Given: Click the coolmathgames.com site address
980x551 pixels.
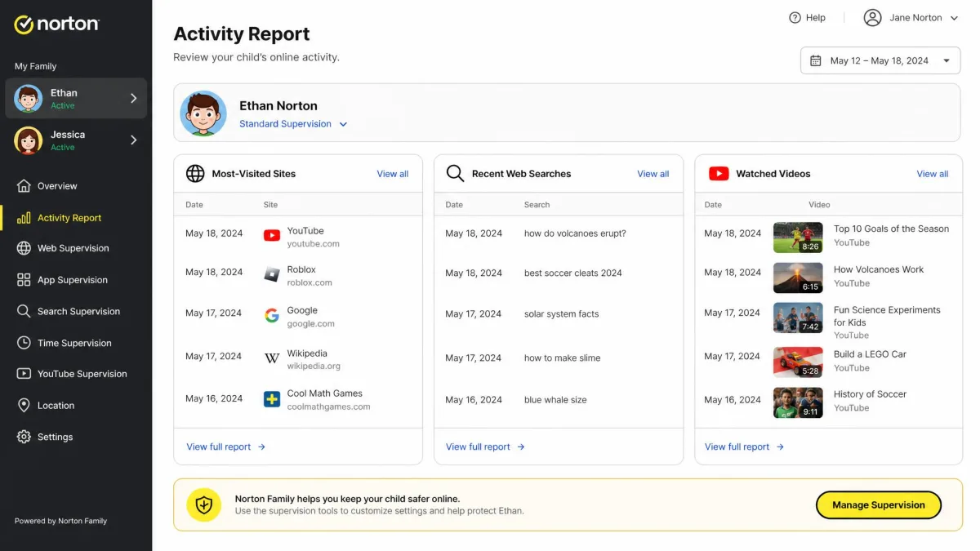Looking at the screenshot, I should coord(328,407).
